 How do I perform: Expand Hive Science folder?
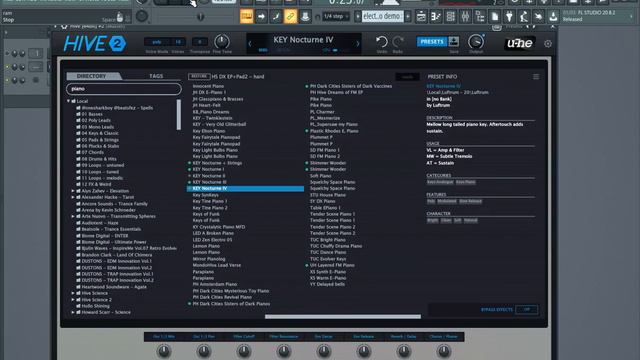click(73, 293)
